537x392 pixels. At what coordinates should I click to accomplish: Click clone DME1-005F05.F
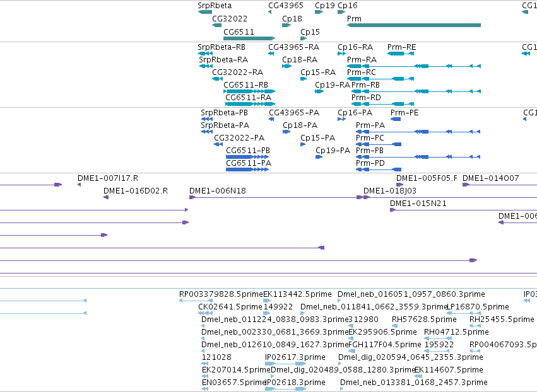[x=427, y=178]
